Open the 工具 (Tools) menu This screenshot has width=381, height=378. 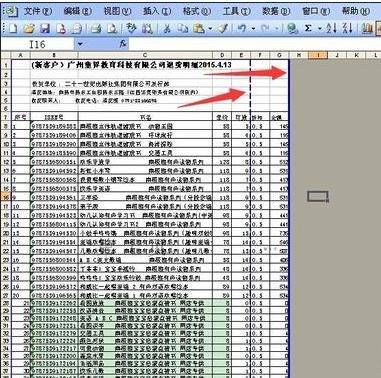tap(236, 11)
